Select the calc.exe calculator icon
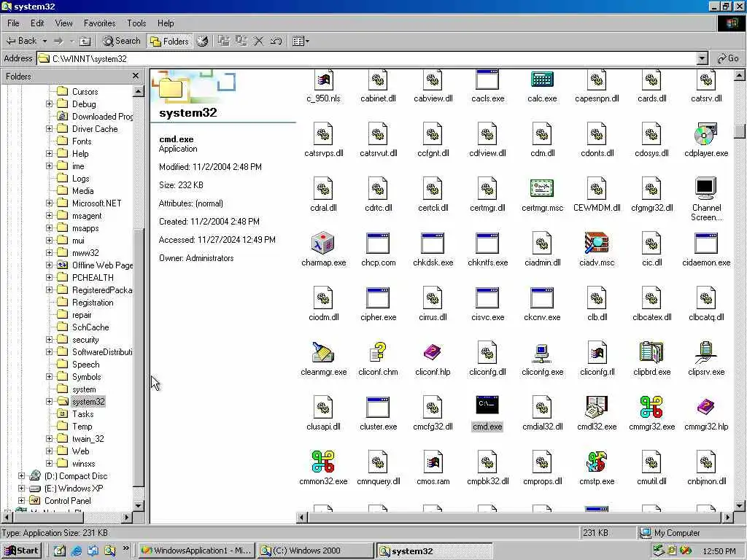The width and height of the screenshot is (747, 560). 542,80
